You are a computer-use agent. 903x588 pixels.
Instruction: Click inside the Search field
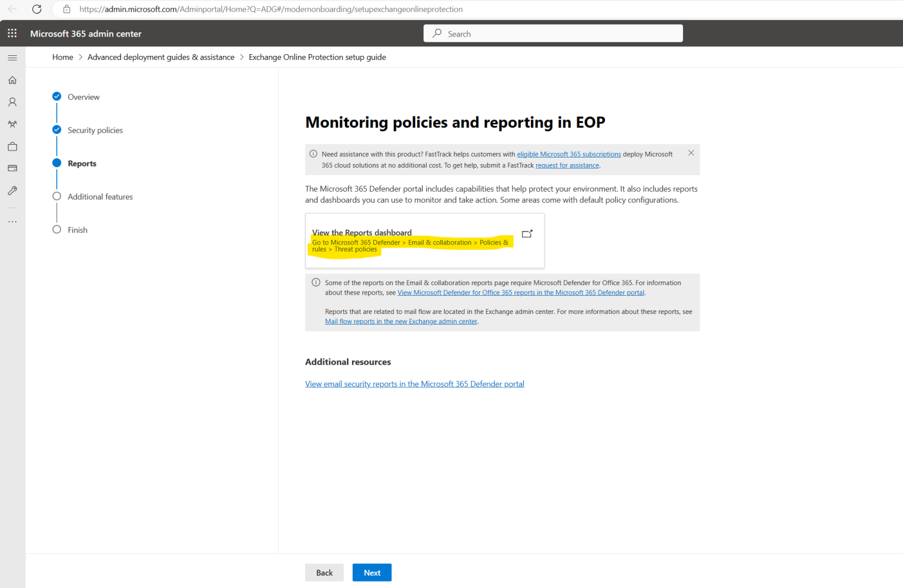click(x=553, y=33)
